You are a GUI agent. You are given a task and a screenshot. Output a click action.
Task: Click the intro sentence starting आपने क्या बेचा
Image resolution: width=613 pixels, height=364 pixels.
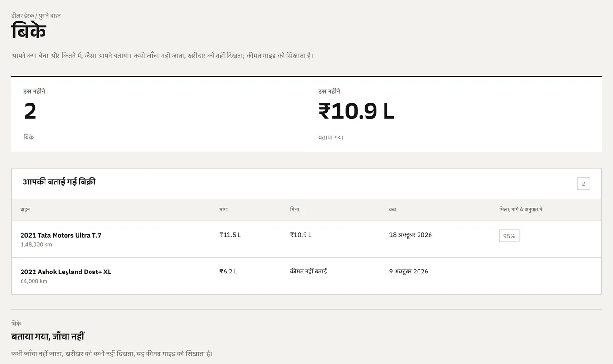pyautogui.click(x=162, y=56)
